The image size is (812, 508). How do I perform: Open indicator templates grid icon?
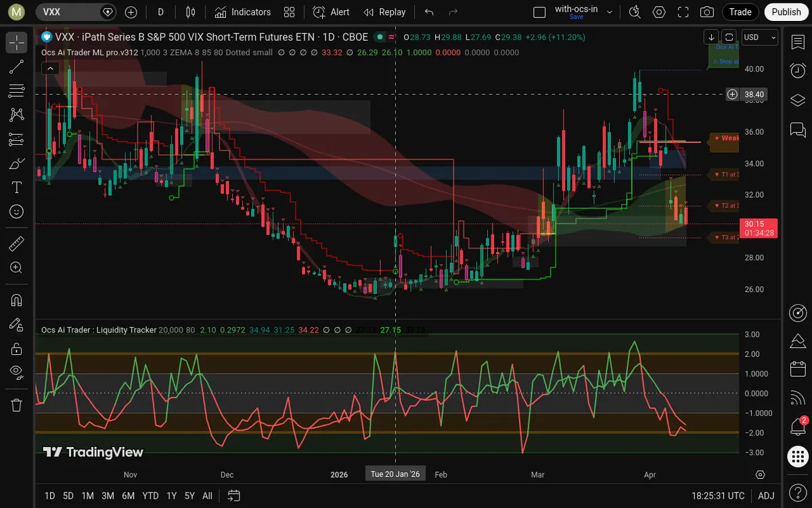pyautogui.click(x=290, y=12)
